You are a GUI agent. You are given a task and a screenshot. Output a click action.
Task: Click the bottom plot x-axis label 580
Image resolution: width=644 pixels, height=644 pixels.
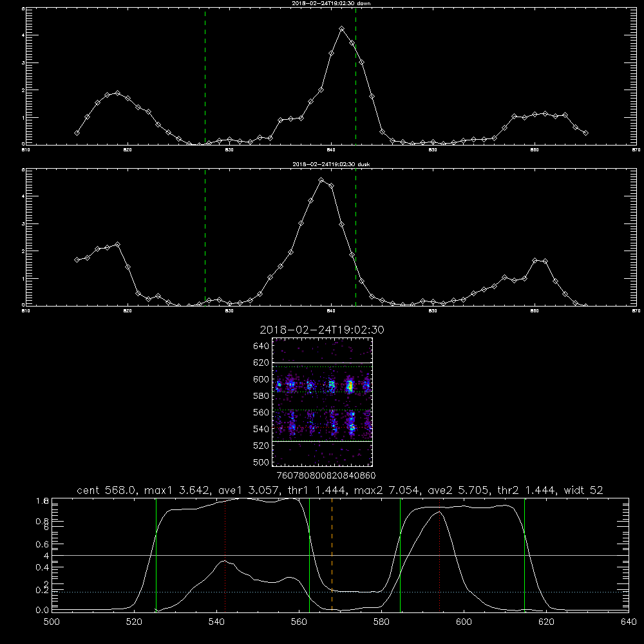(381, 622)
